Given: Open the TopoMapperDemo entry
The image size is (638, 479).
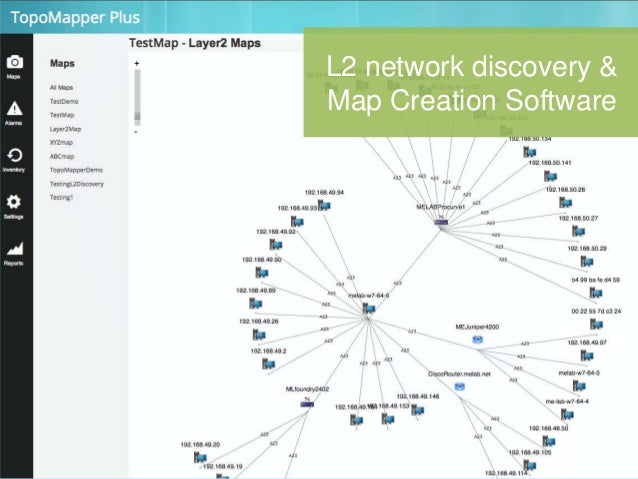Looking at the screenshot, I should [x=76, y=170].
